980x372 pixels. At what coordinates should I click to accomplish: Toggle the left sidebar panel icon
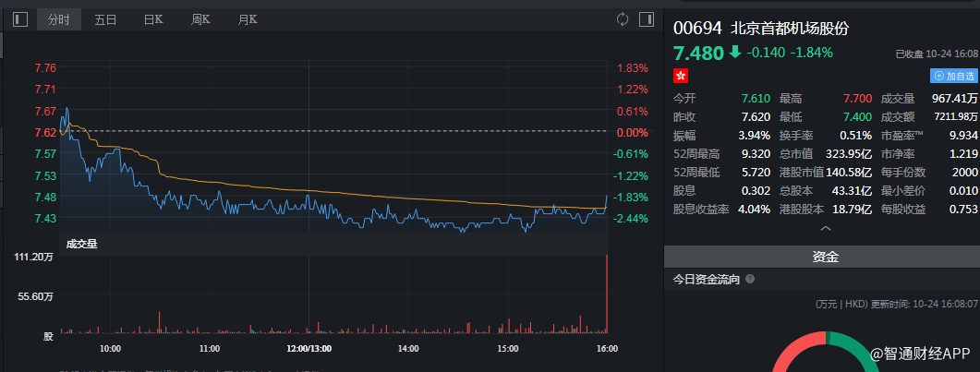pyautogui.click(x=20, y=19)
